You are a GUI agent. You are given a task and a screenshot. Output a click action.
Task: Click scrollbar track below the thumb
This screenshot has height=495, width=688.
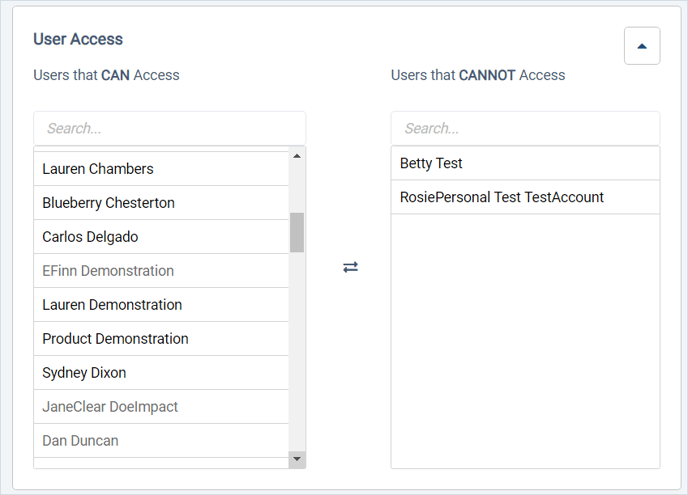(x=297, y=351)
